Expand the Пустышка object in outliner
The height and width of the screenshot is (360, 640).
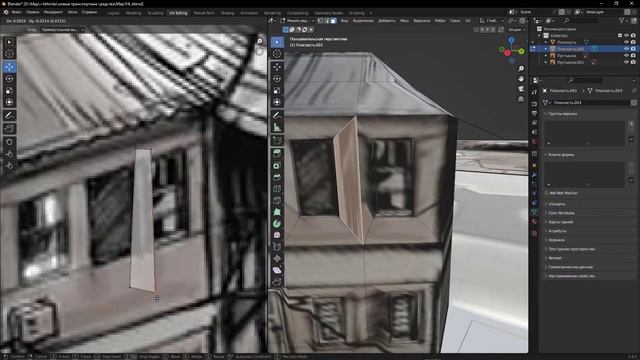tap(546, 56)
